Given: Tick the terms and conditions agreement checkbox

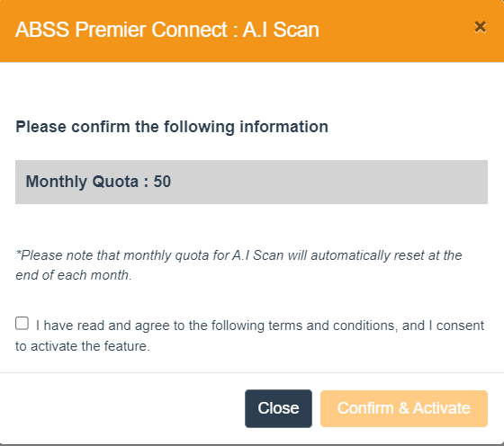Looking at the screenshot, I should 22,323.
